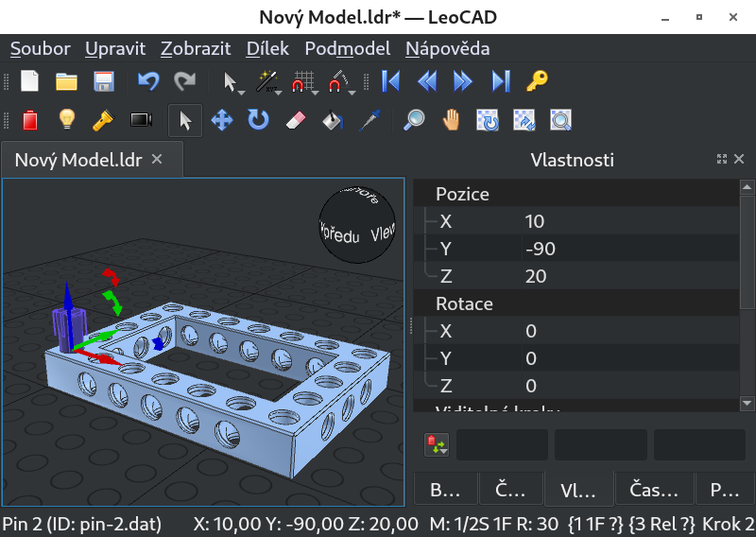Open the Soubor menu
The image size is (756, 537).
point(41,49)
